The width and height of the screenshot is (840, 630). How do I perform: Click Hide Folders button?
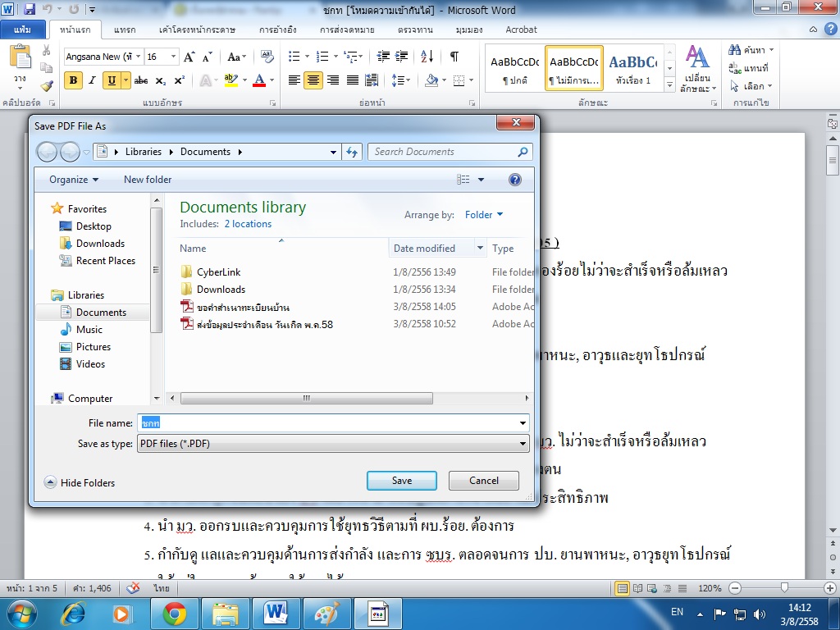pyautogui.click(x=80, y=482)
